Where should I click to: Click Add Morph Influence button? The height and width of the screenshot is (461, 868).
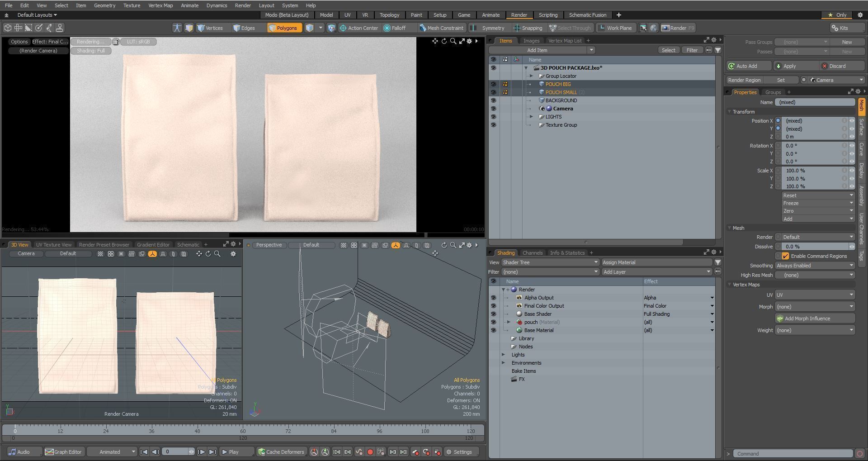pyautogui.click(x=815, y=318)
